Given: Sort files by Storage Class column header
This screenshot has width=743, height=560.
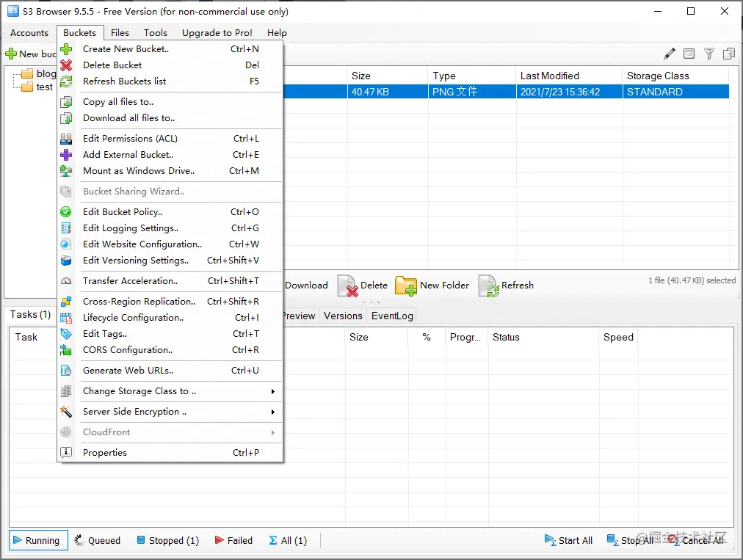Looking at the screenshot, I should (x=675, y=76).
